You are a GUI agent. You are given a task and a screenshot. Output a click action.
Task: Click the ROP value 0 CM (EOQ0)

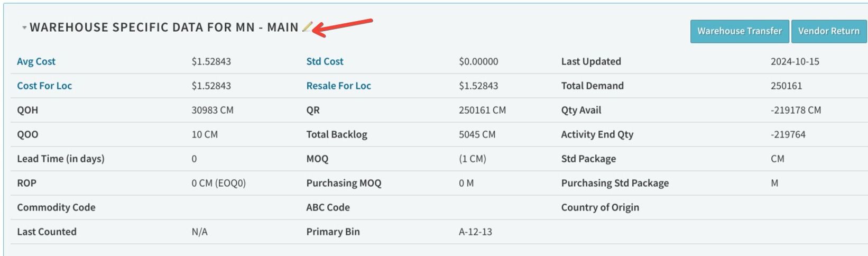[x=218, y=183]
